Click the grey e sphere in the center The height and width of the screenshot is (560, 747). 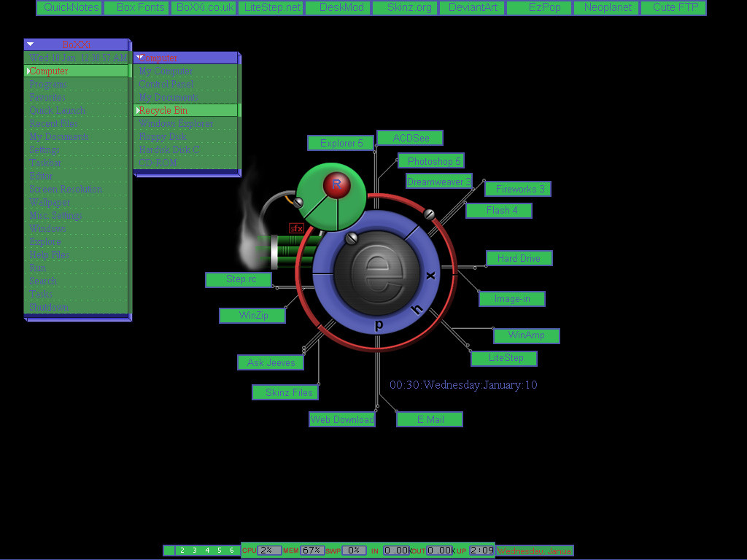pyautogui.click(x=377, y=273)
